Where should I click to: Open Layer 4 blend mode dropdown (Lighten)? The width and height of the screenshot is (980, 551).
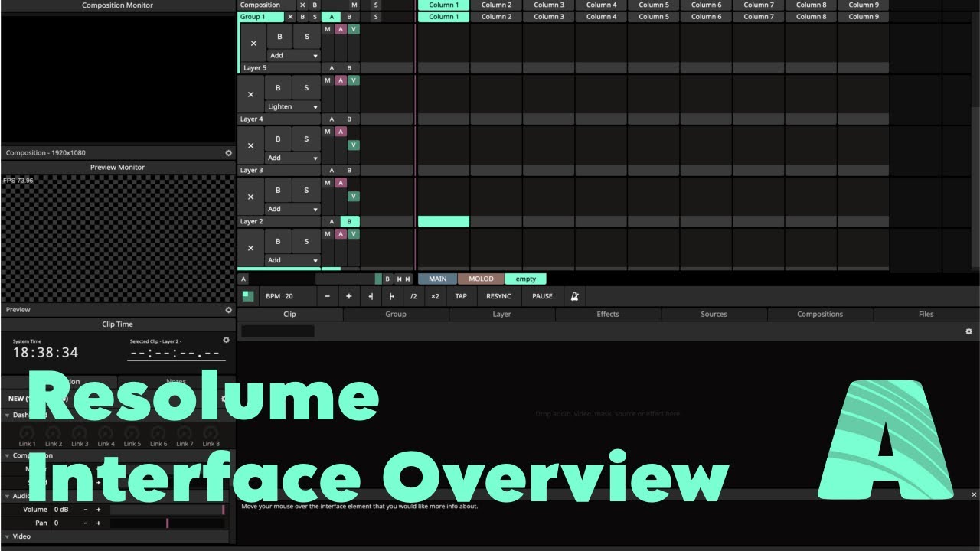292,107
